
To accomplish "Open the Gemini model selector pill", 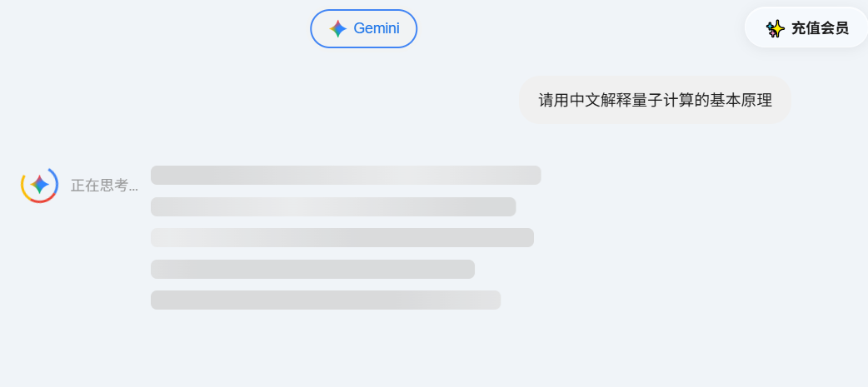I will point(363,28).
